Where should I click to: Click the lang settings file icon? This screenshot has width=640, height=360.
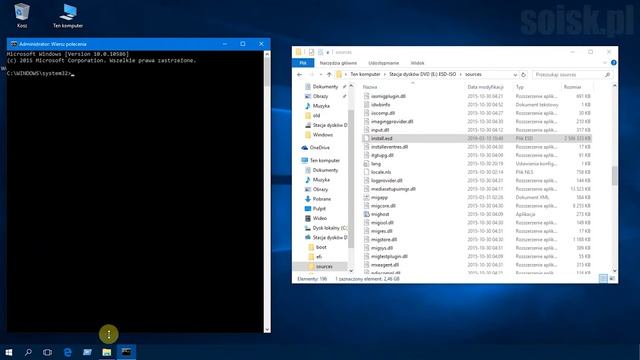367,164
